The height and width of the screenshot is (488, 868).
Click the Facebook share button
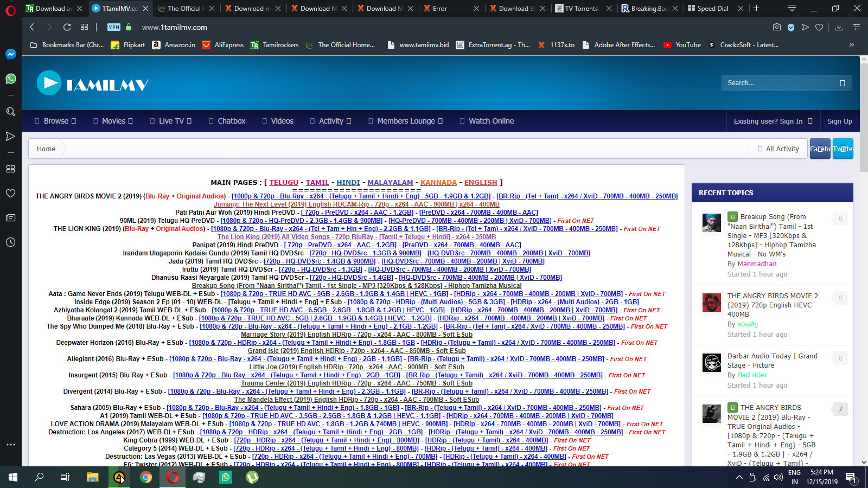820,149
